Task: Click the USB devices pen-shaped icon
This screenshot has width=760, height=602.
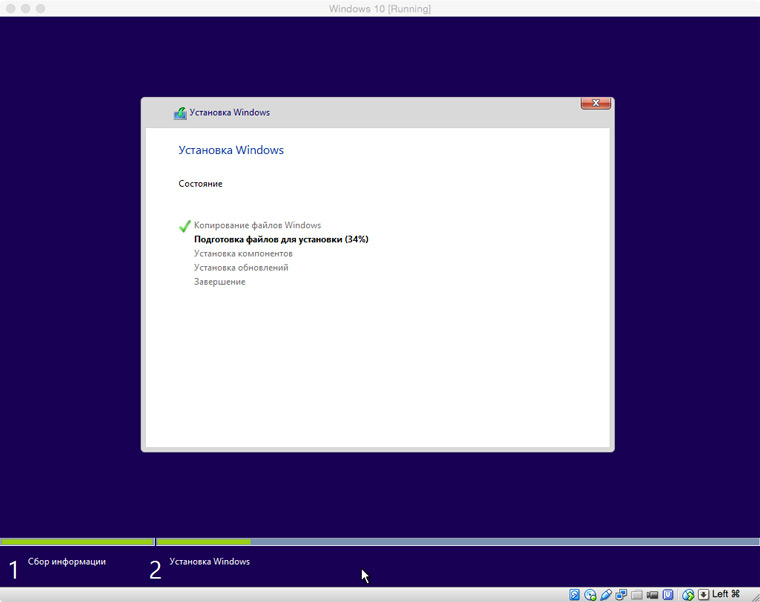Action: pyautogui.click(x=606, y=594)
